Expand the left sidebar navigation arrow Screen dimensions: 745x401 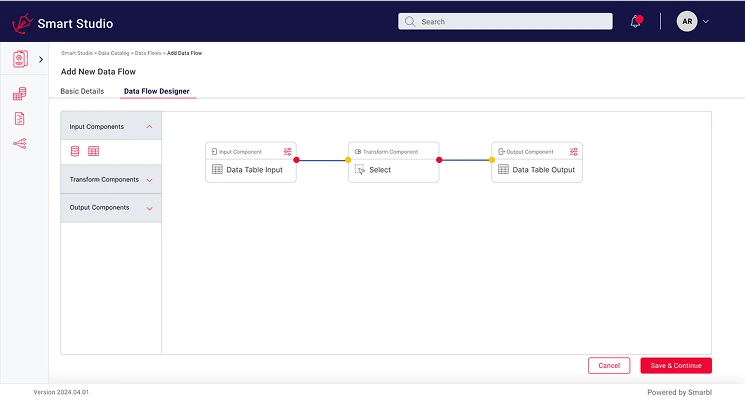[41, 60]
